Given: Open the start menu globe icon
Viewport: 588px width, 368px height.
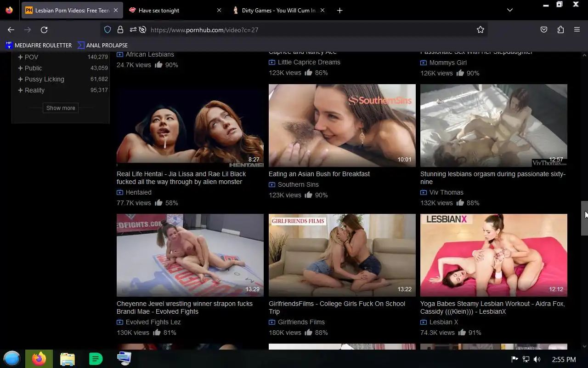Looking at the screenshot, I should (x=12, y=359).
